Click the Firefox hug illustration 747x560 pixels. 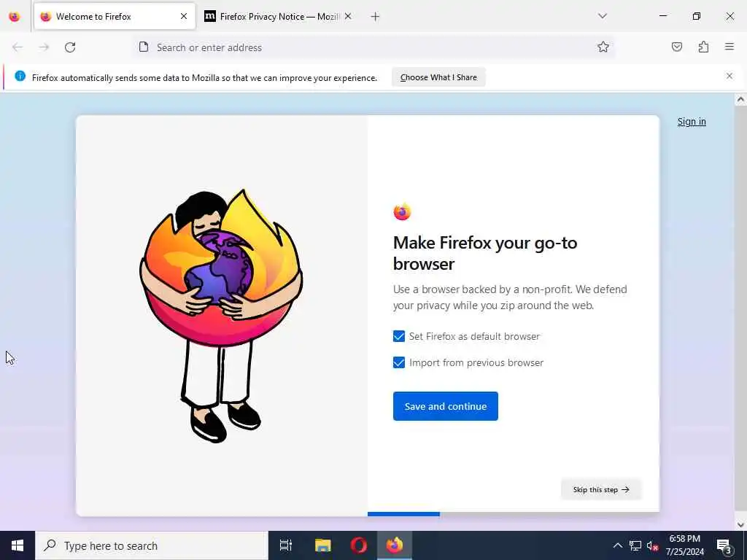pos(221,316)
